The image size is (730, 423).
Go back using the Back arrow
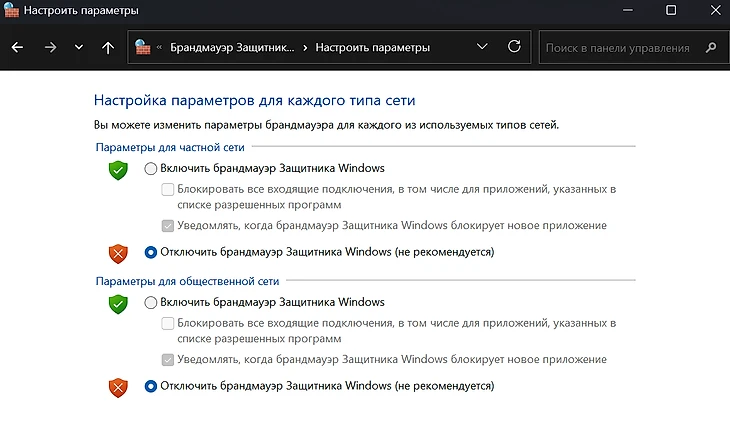click(18, 47)
